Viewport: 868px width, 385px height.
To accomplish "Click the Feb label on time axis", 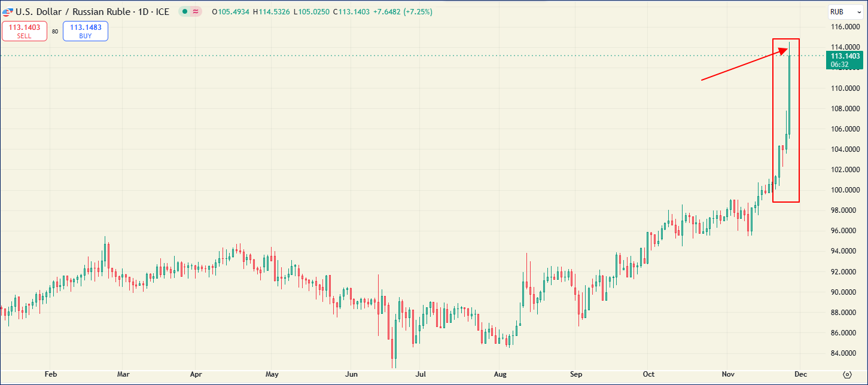I will [x=51, y=375].
